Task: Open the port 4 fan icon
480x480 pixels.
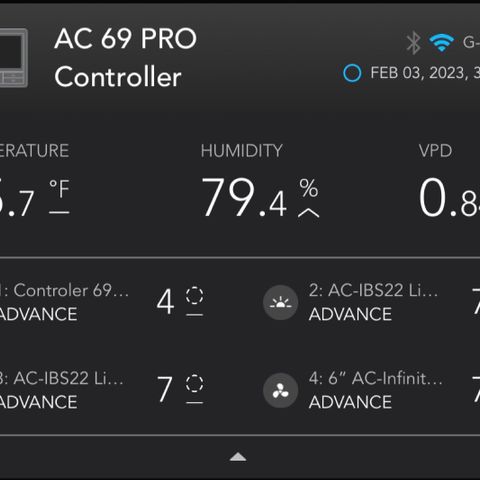Action: pyautogui.click(x=280, y=390)
